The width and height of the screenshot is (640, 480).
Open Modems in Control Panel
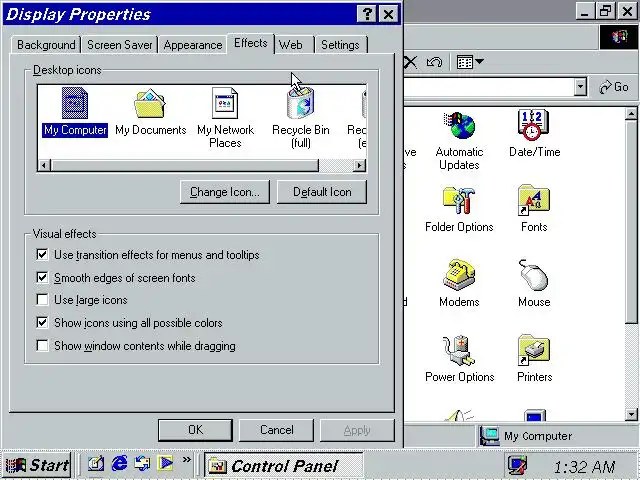tap(459, 283)
